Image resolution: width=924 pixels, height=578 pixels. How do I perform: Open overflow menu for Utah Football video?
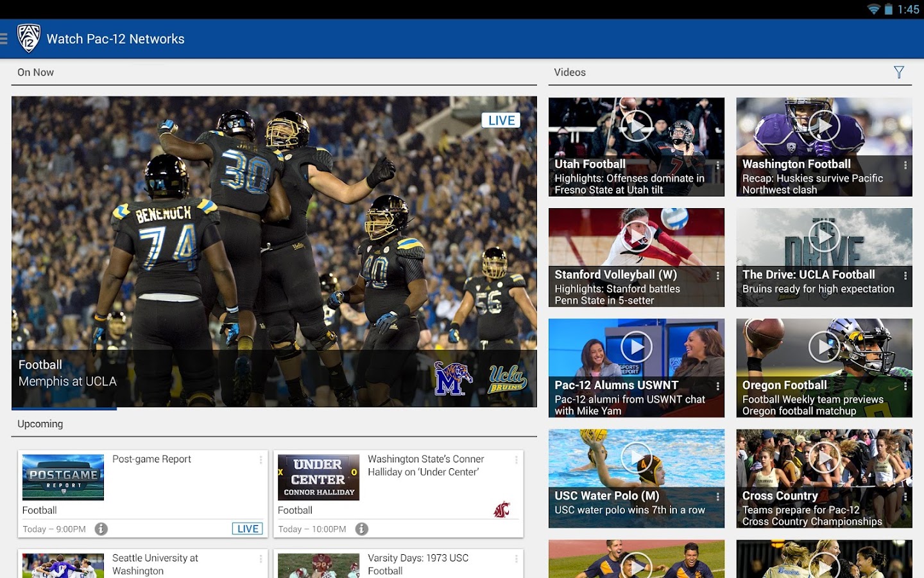[717, 165]
